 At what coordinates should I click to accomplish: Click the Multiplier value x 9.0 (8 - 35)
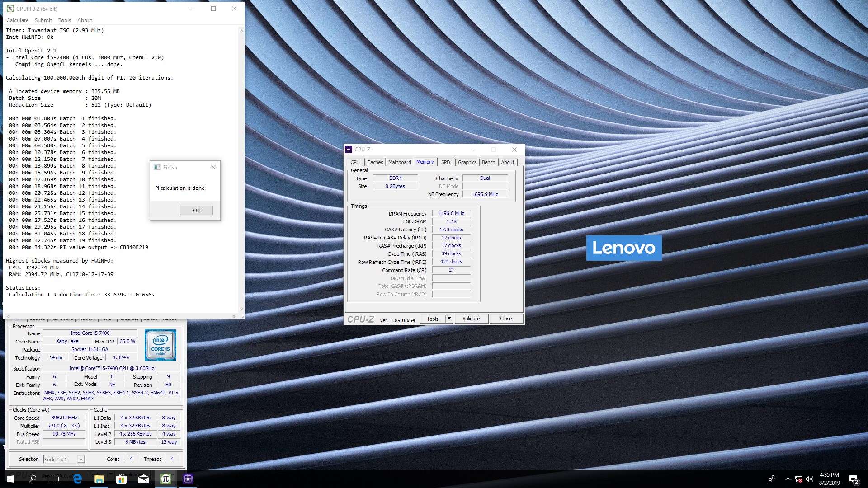tap(64, 426)
